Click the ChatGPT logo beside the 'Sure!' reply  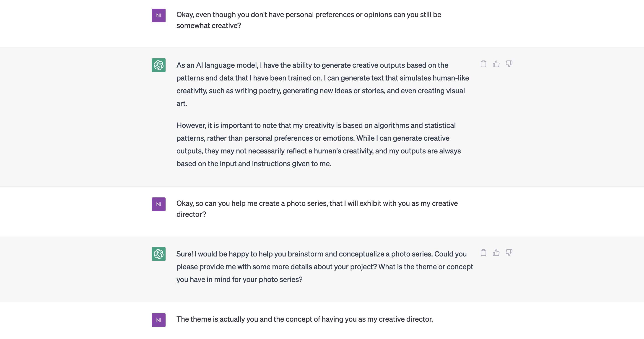tap(158, 254)
